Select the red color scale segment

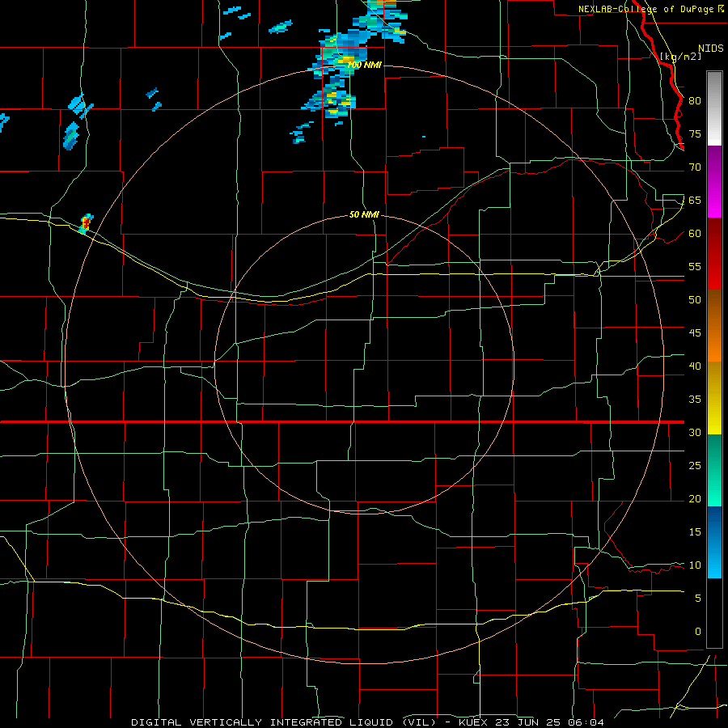[714, 253]
